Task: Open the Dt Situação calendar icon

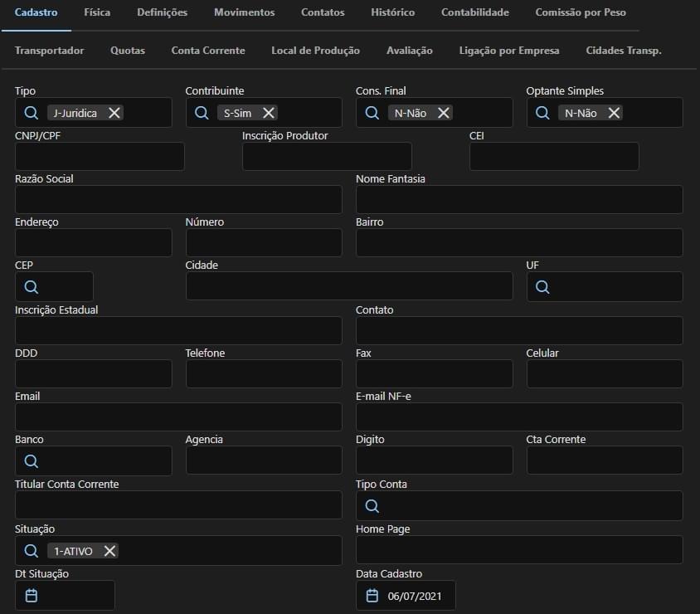Action: click(x=32, y=595)
